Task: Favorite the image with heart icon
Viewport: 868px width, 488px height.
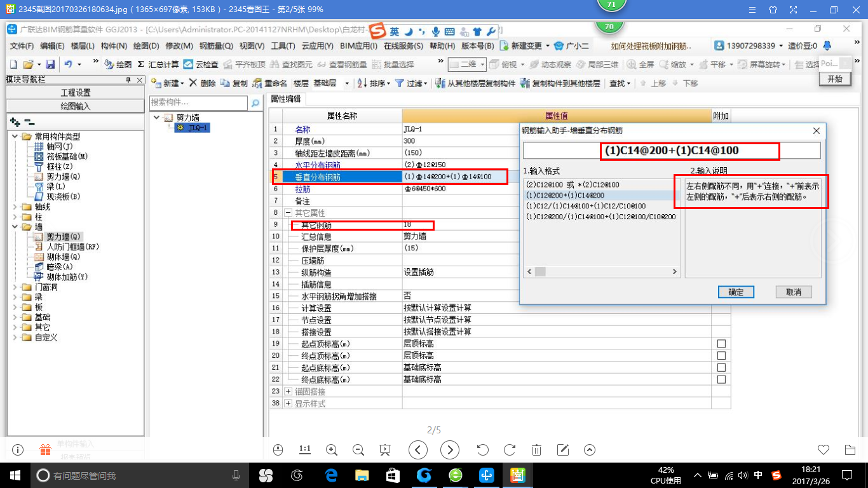Action: tap(824, 450)
